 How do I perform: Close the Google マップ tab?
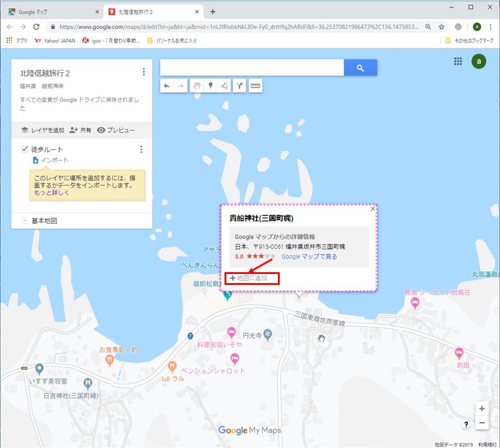pyautogui.click(x=97, y=12)
